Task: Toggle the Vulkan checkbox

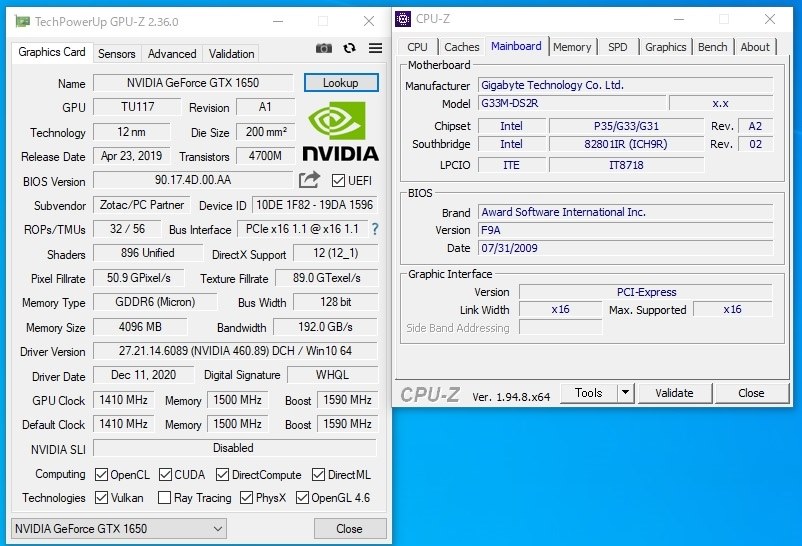Action: (101, 497)
